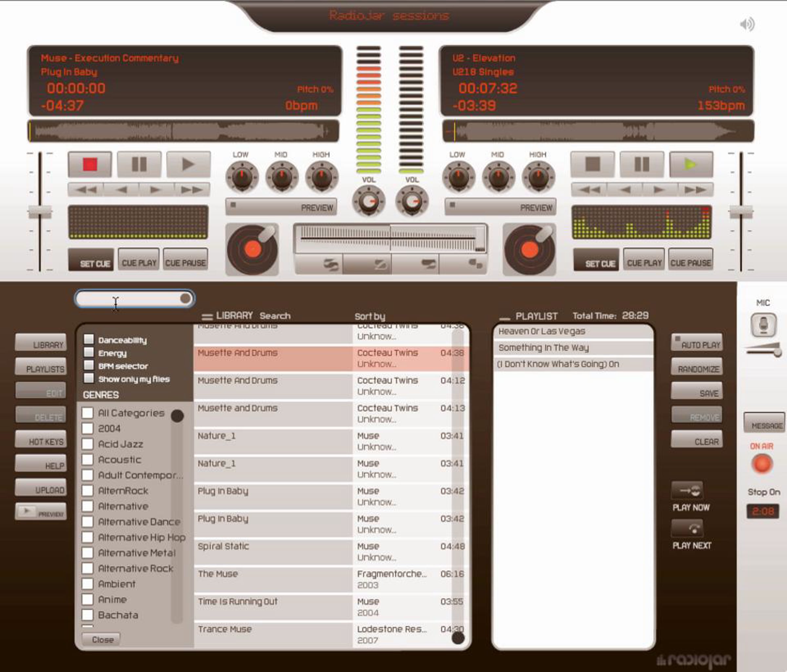Tick the Alternative Metal genre checkbox
This screenshot has width=787, height=672.
tap(88, 553)
